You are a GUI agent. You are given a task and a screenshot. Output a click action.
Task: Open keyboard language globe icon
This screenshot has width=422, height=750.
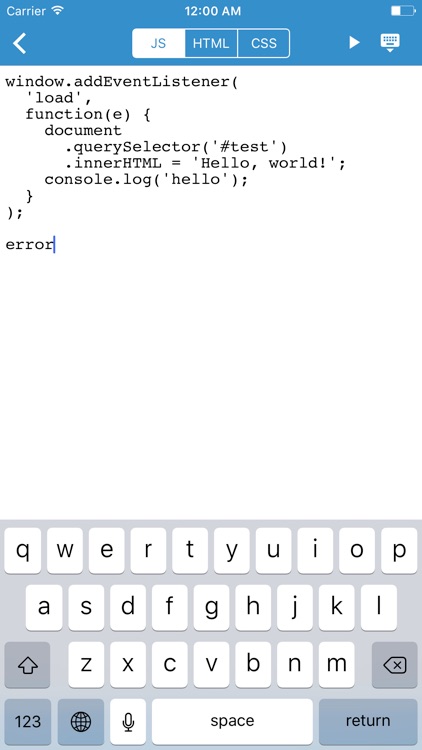pyautogui.click(x=81, y=721)
